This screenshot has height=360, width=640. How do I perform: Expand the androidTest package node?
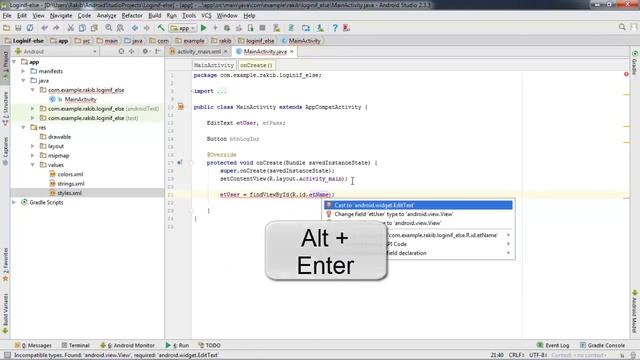33,109
